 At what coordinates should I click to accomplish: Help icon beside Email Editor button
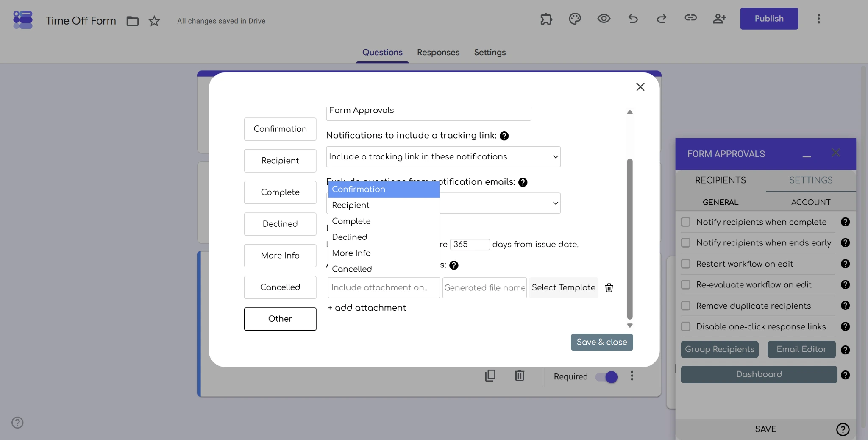(845, 350)
